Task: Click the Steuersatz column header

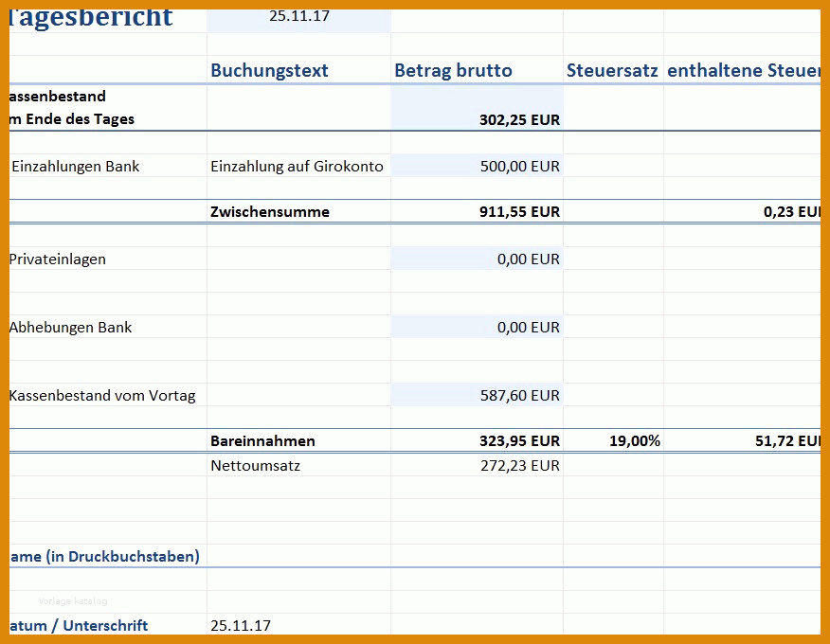Action: click(612, 70)
